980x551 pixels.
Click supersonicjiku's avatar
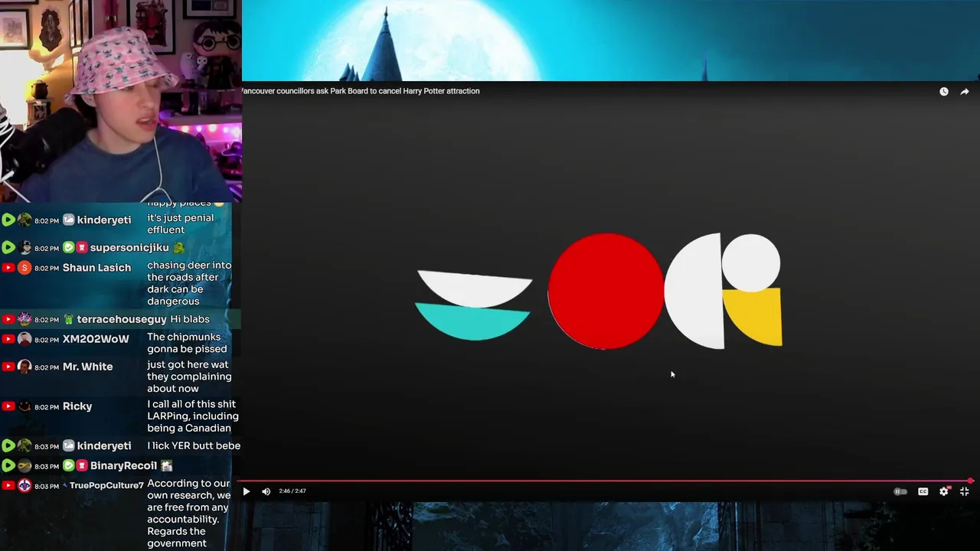pos(24,248)
